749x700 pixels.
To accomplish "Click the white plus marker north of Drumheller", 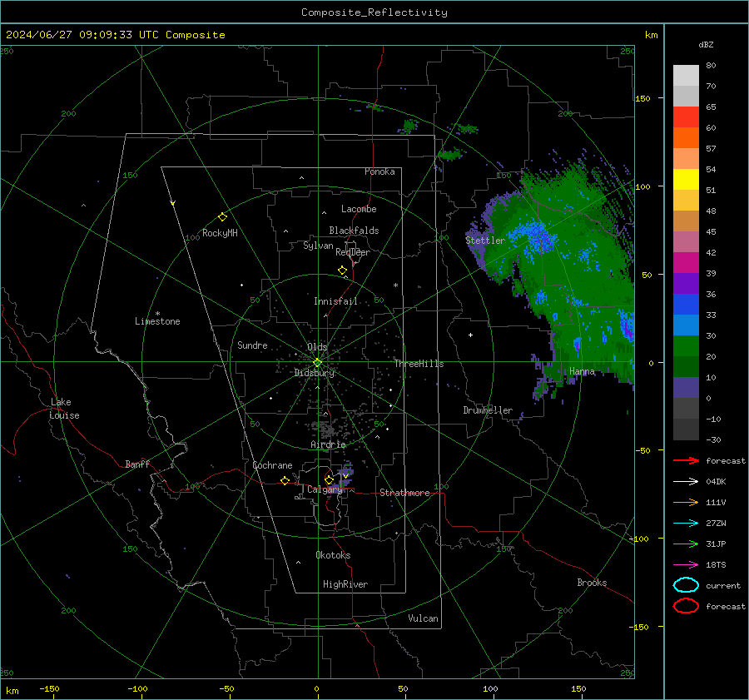I will point(470,335).
